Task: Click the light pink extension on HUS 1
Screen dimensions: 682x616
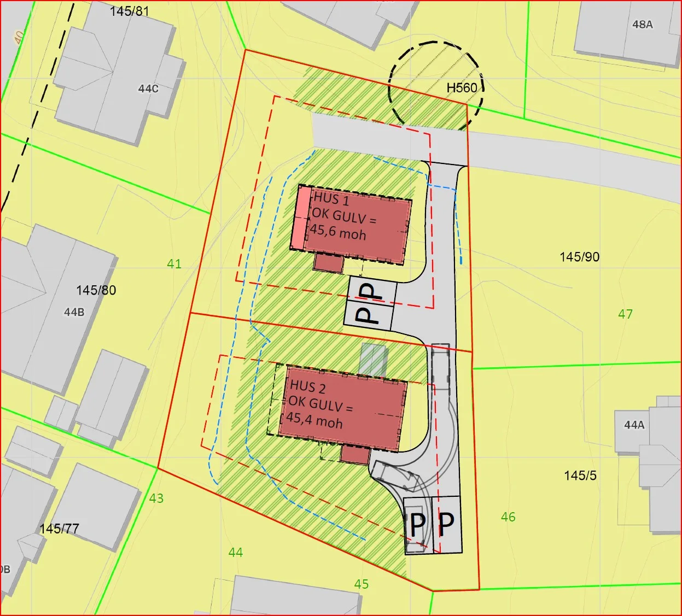Action: [300, 218]
